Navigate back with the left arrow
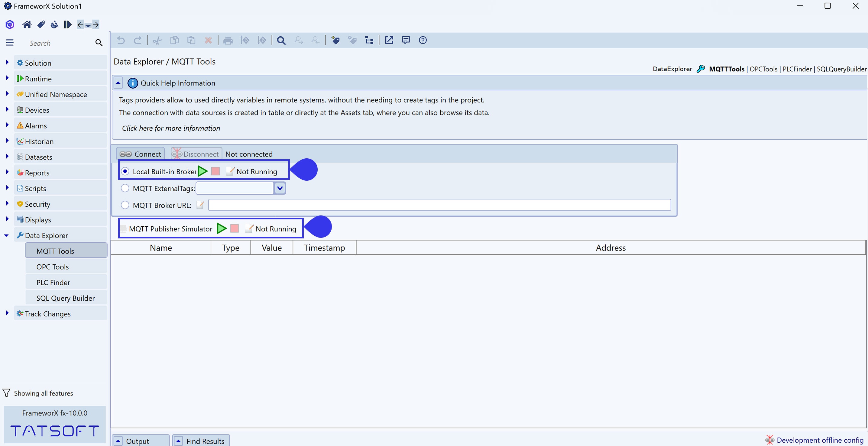The image size is (868, 446). point(80,24)
